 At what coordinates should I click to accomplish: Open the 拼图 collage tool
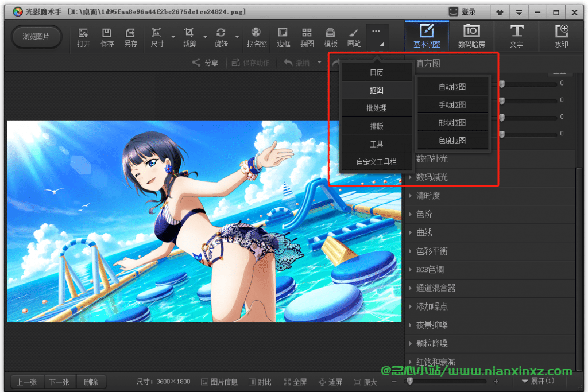(x=307, y=37)
